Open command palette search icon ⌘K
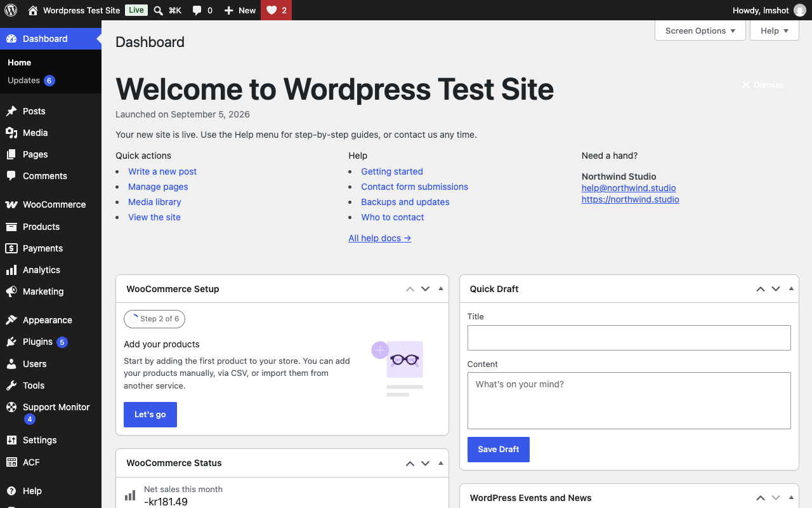The width and height of the screenshot is (812, 508). pyautogui.click(x=159, y=10)
